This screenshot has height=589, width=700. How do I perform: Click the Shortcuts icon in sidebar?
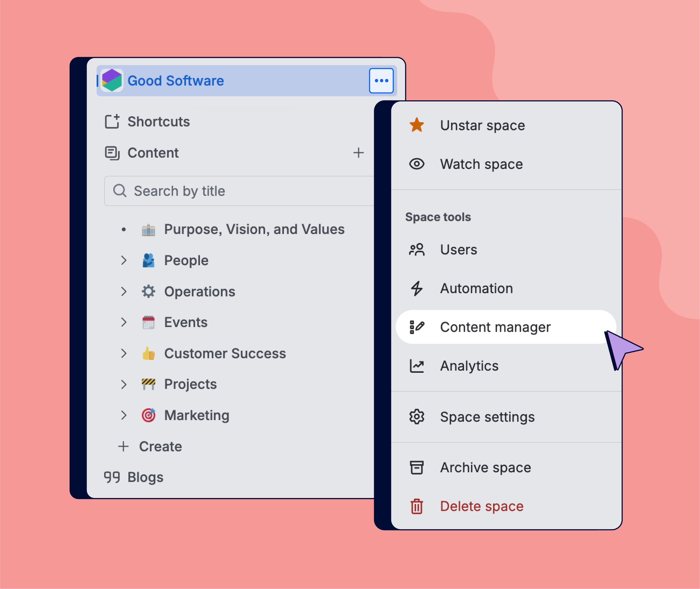tap(112, 122)
